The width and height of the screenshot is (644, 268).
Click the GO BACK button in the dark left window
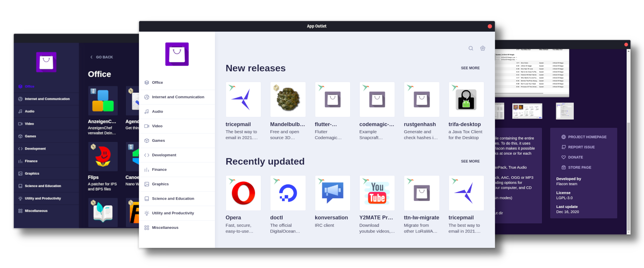click(102, 57)
